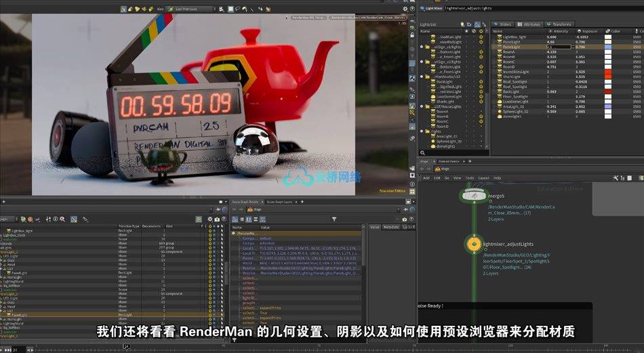
Task: Open the Layout menu in network editor
Action: pos(483,178)
